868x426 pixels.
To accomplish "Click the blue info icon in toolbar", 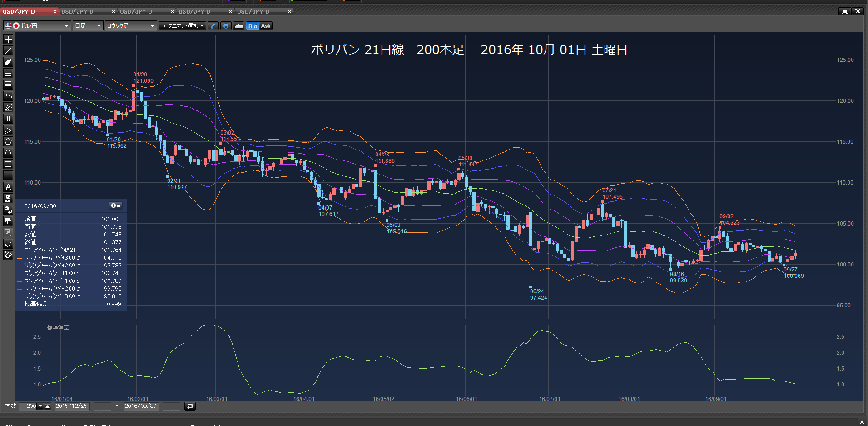I will pyautogui.click(x=226, y=26).
